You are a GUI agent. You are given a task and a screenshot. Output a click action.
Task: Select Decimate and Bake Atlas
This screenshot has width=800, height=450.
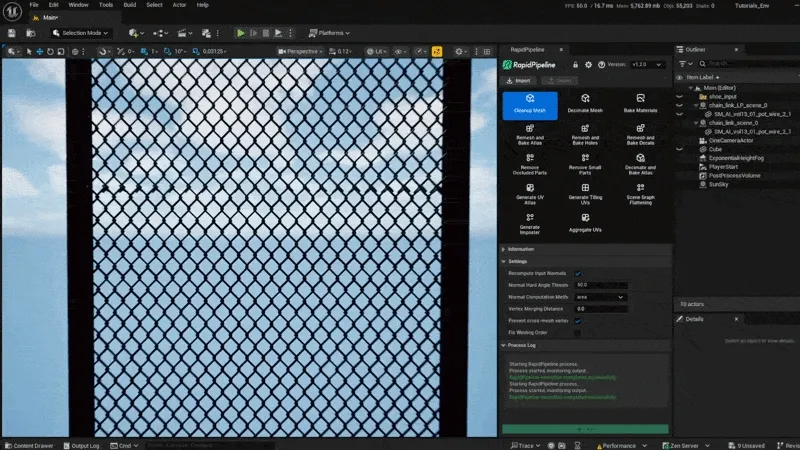pos(640,164)
